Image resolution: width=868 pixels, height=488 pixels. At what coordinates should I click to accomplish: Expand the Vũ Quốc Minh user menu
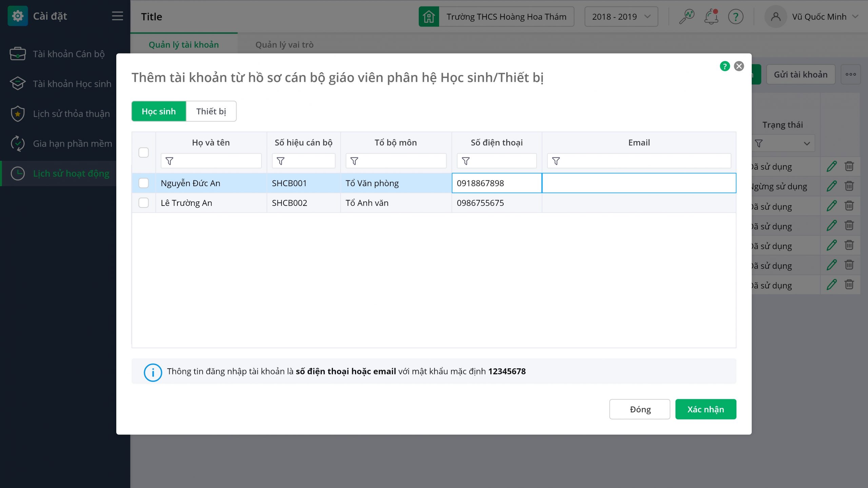[x=818, y=17]
